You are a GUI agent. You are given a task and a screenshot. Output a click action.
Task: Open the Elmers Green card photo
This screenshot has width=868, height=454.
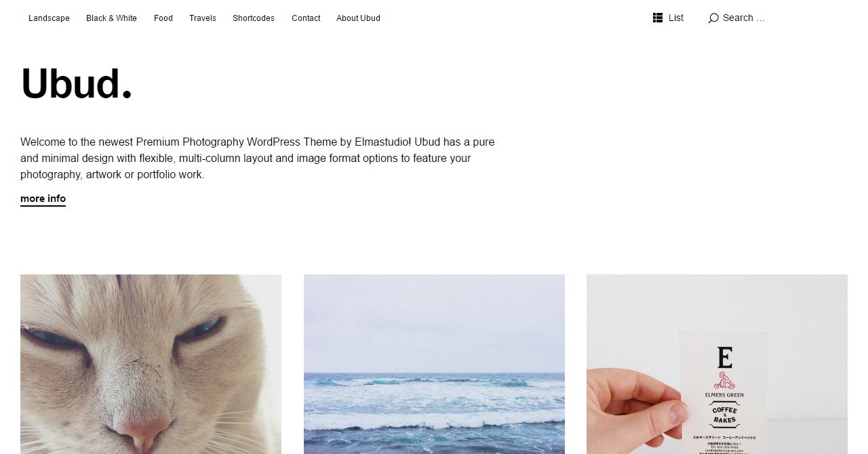pyautogui.click(x=717, y=364)
